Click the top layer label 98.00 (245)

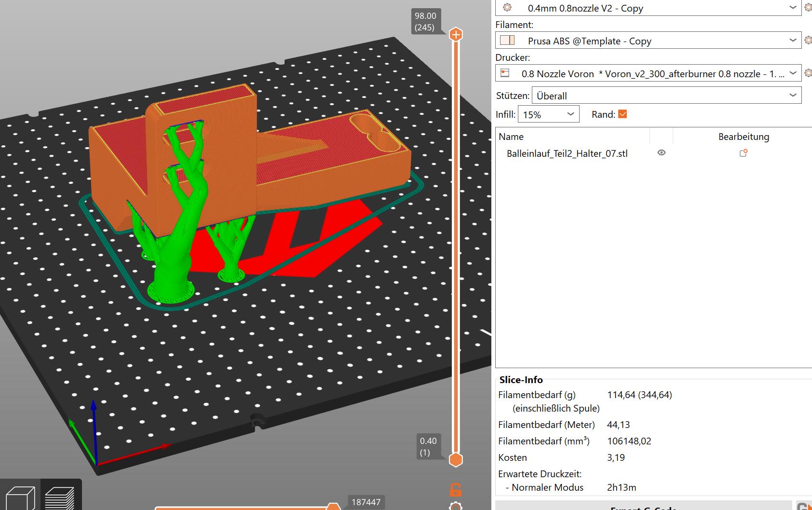point(425,22)
